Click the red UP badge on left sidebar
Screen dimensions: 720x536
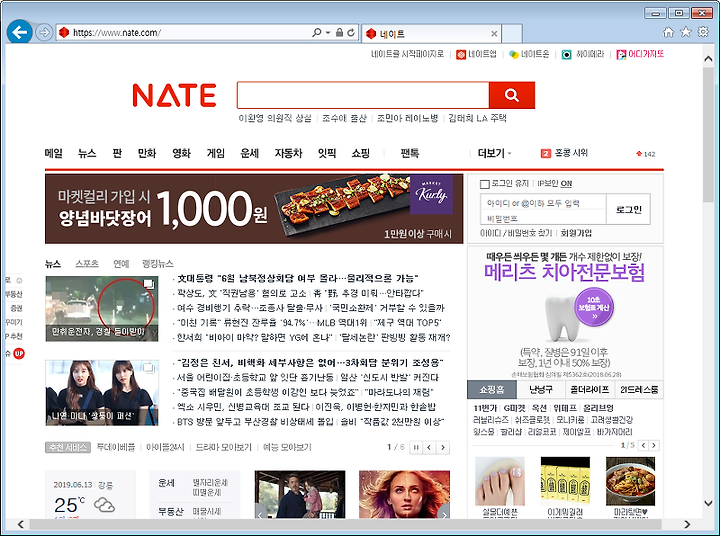19,354
